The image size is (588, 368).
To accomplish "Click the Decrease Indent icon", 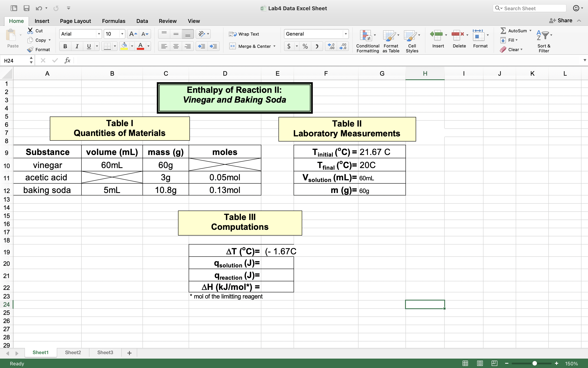I will pos(202,46).
